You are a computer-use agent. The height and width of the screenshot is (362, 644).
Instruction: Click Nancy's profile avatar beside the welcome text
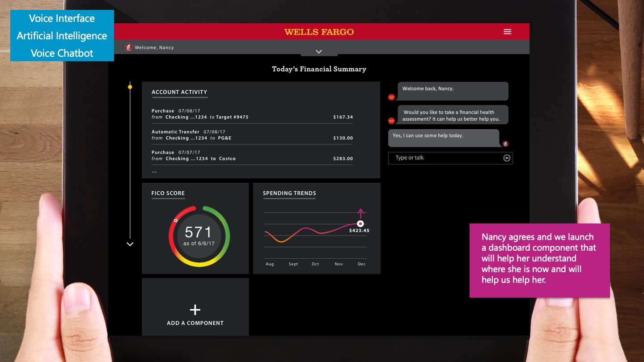coord(128,47)
